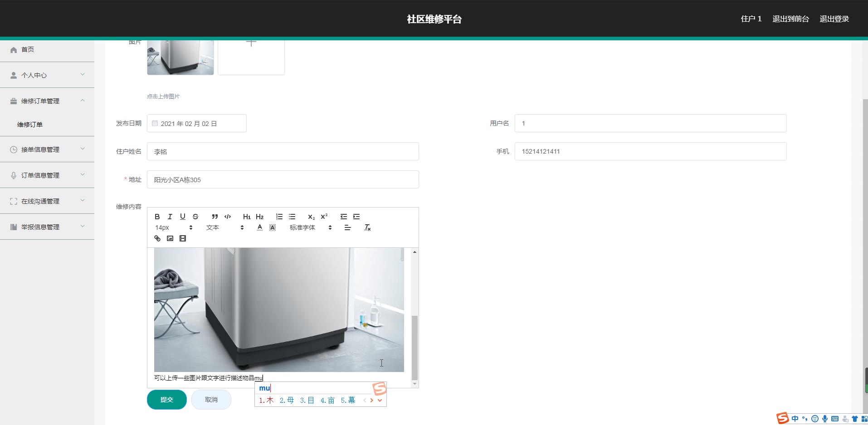
Task: Focus the 手机 phone number field
Action: pyautogui.click(x=650, y=151)
